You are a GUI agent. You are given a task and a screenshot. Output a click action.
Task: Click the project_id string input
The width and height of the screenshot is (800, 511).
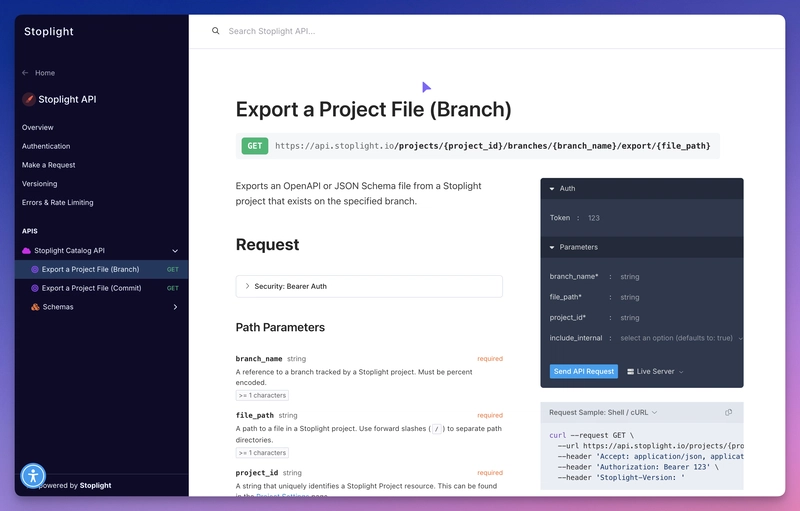click(630, 318)
